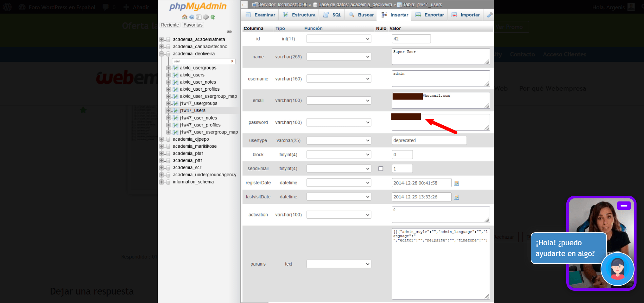The height and width of the screenshot is (303, 644).
Task: Click database icon of academia_djpepo
Action: tap(168, 139)
